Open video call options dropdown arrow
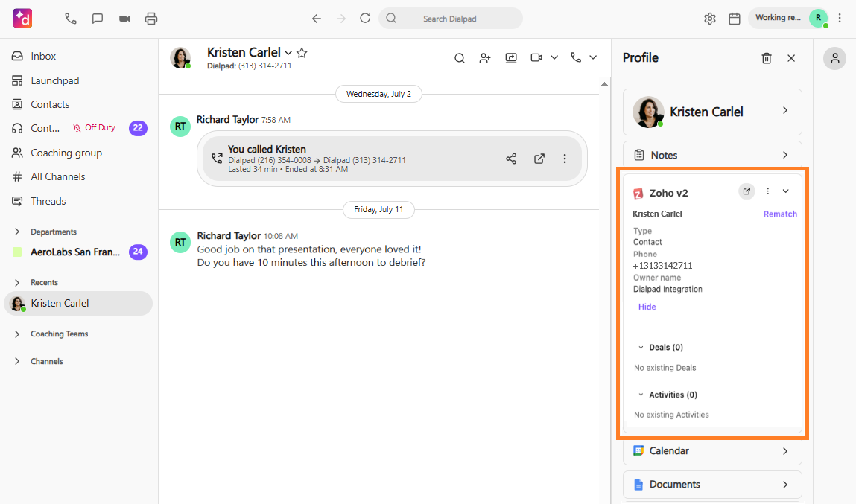Image resolution: width=856 pixels, height=504 pixels. tap(554, 57)
